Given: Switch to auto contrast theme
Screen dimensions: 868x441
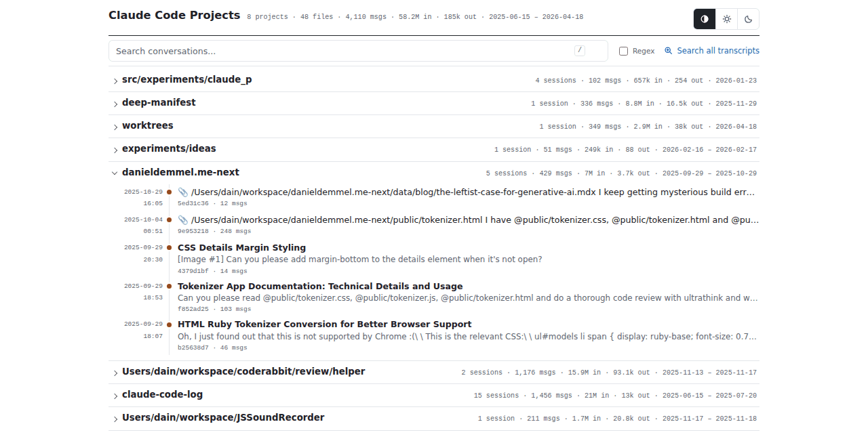Looking at the screenshot, I should (x=705, y=19).
